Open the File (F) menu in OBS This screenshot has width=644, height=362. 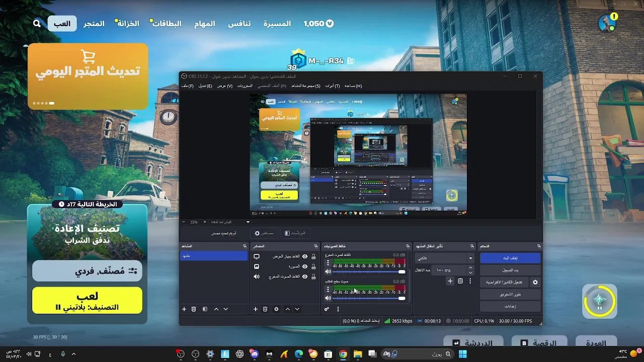(x=187, y=86)
